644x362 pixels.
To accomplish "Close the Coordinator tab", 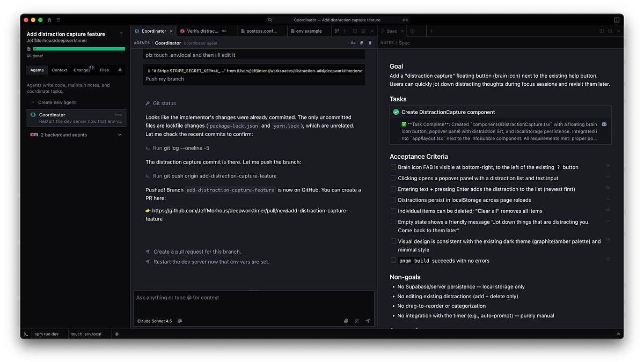I will click(x=171, y=31).
